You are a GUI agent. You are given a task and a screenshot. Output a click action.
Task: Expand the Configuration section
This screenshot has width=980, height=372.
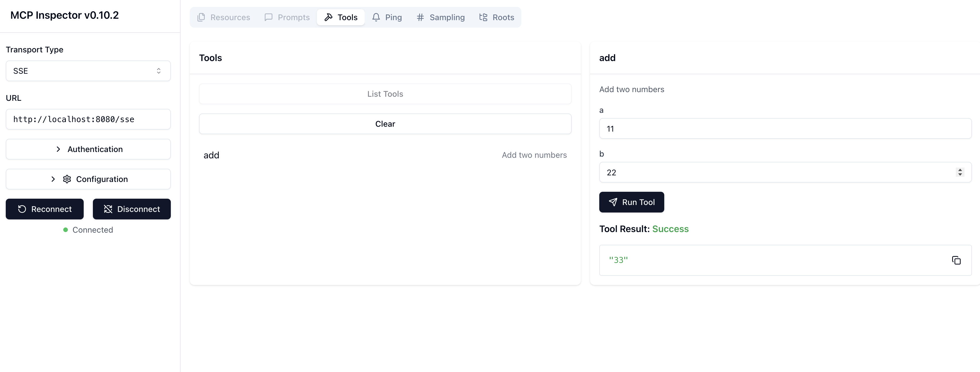click(88, 179)
